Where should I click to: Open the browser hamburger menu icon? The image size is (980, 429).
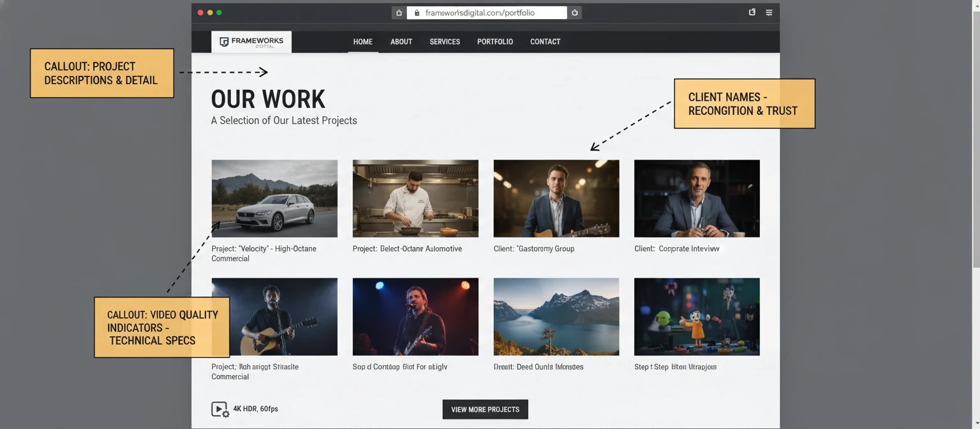coord(769,12)
